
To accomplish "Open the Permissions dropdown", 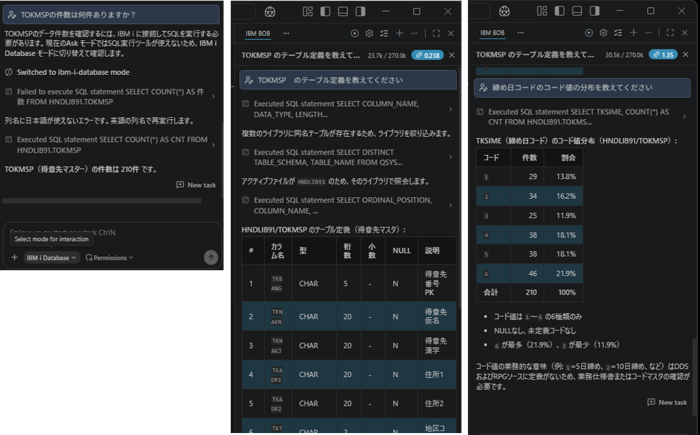I will pyautogui.click(x=109, y=258).
